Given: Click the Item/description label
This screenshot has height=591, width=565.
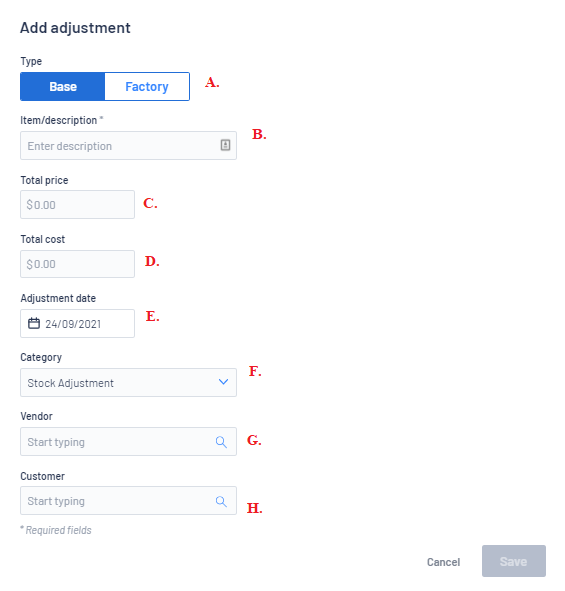Looking at the screenshot, I should click(61, 120).
